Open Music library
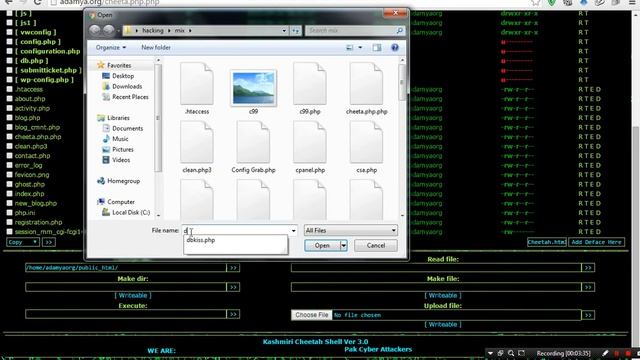Viewport: 640px width, 360px height. pyautogui.click(x=120, y=139)
